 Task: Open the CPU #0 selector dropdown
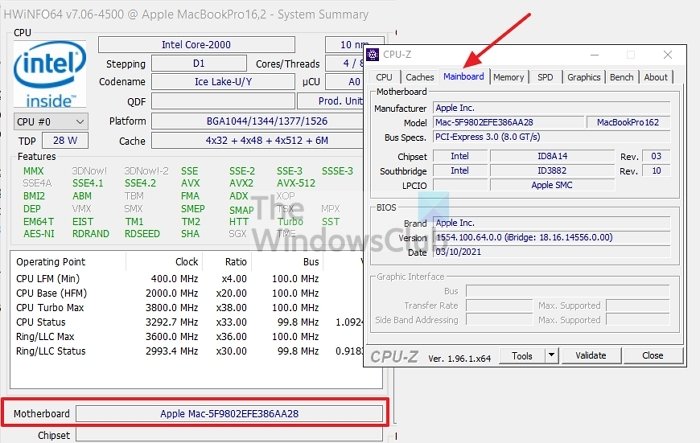(51, 121)
